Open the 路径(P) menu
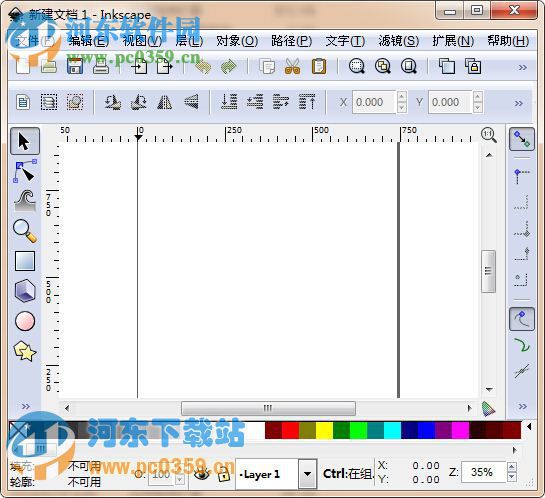This screenshot has height=498, width=545. (x=291, y=41)
